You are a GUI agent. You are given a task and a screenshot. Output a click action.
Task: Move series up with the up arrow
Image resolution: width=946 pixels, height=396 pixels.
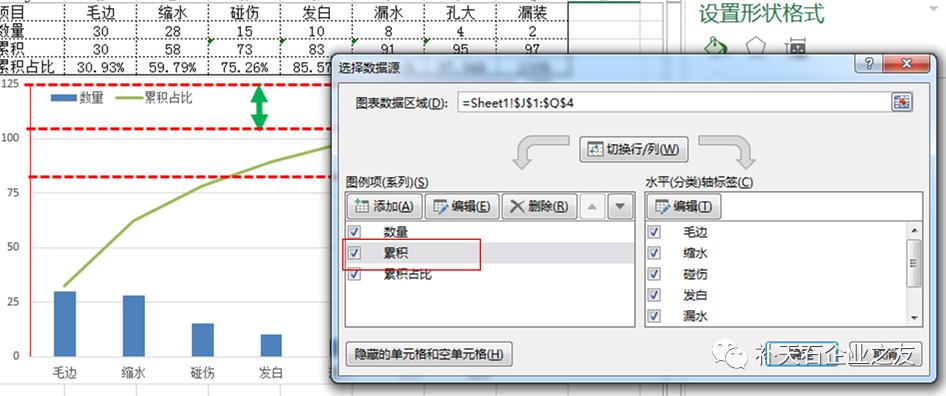coord(592,206)
